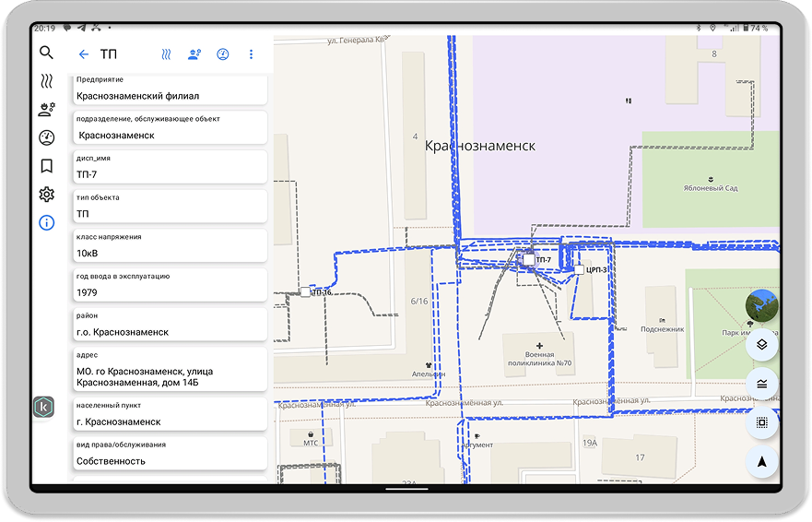The width and height of the screenshot is (812, 522).
Task: Open the map layers button
Action: (761, 345)
